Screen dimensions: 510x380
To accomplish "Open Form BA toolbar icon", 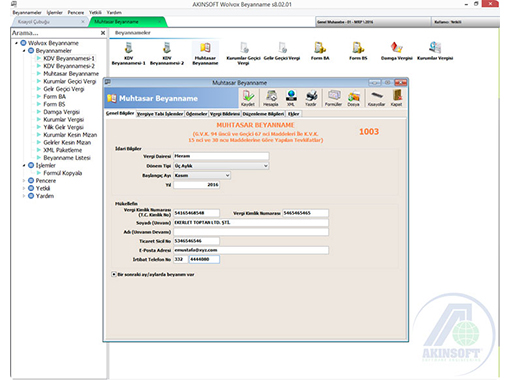I will click(320, 51).
